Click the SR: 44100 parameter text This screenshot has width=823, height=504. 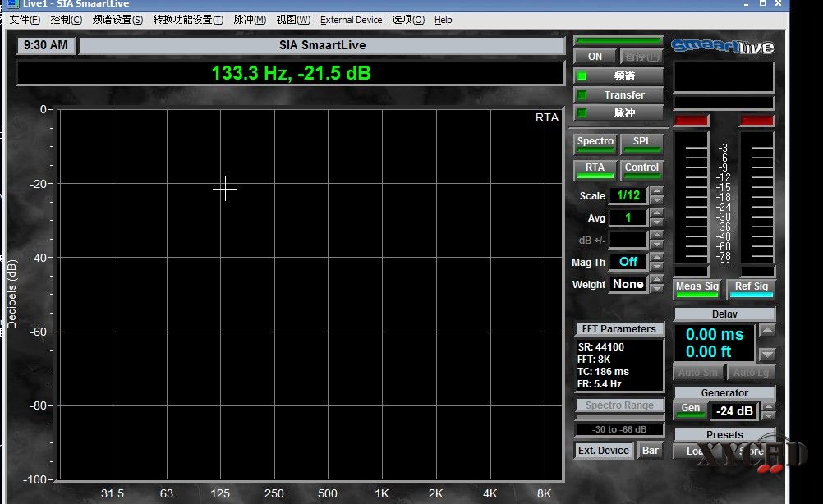(x=601, y=346)
